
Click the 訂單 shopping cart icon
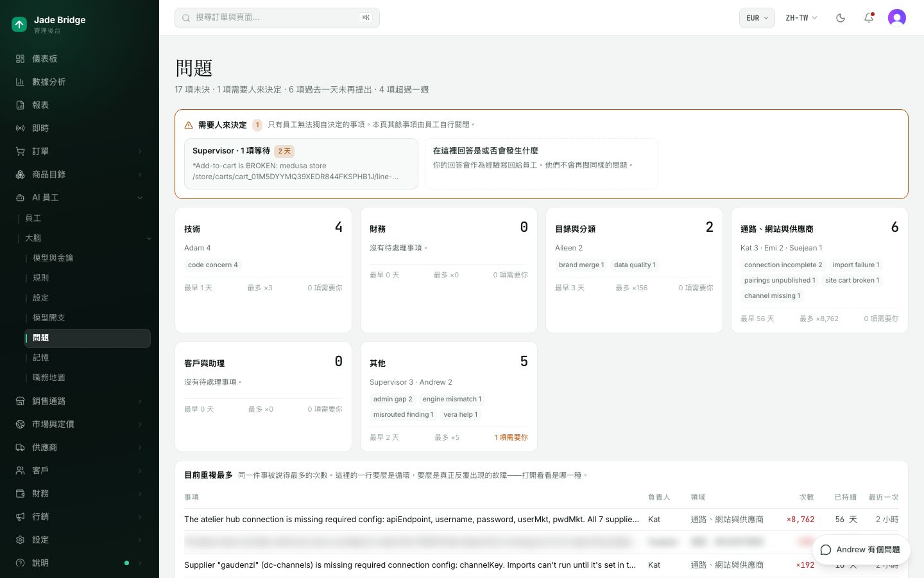pyautogui.click(x=20, y=151)
